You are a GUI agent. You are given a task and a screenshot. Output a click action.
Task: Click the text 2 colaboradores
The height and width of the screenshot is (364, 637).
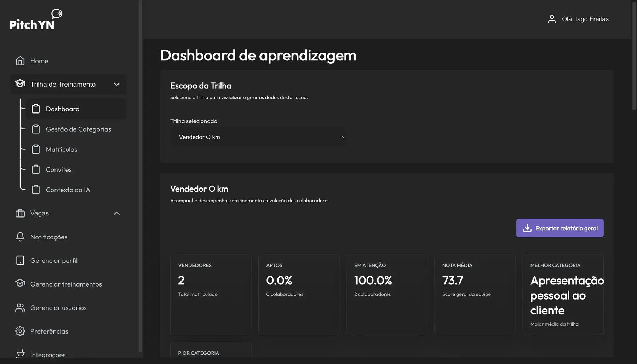tap(372, 294)
